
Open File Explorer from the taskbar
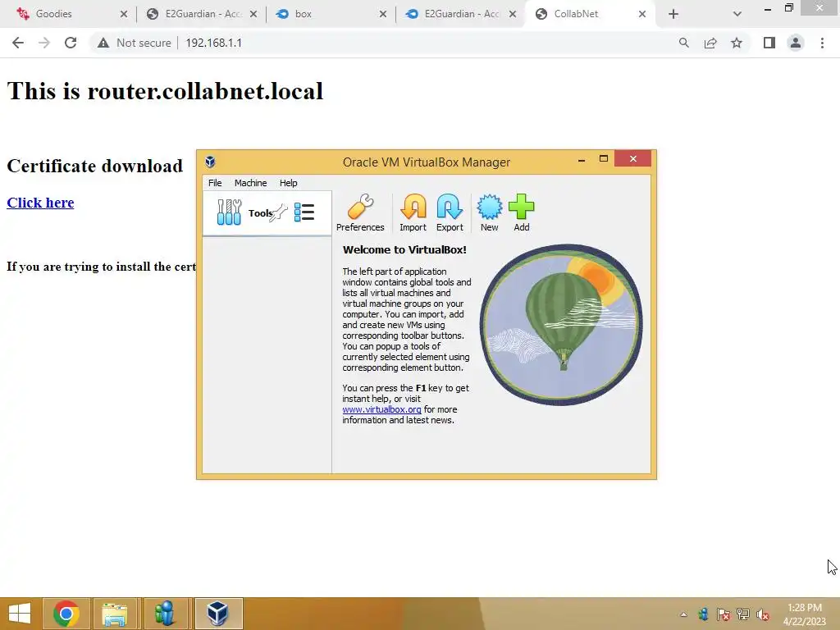tap(115, 614)
